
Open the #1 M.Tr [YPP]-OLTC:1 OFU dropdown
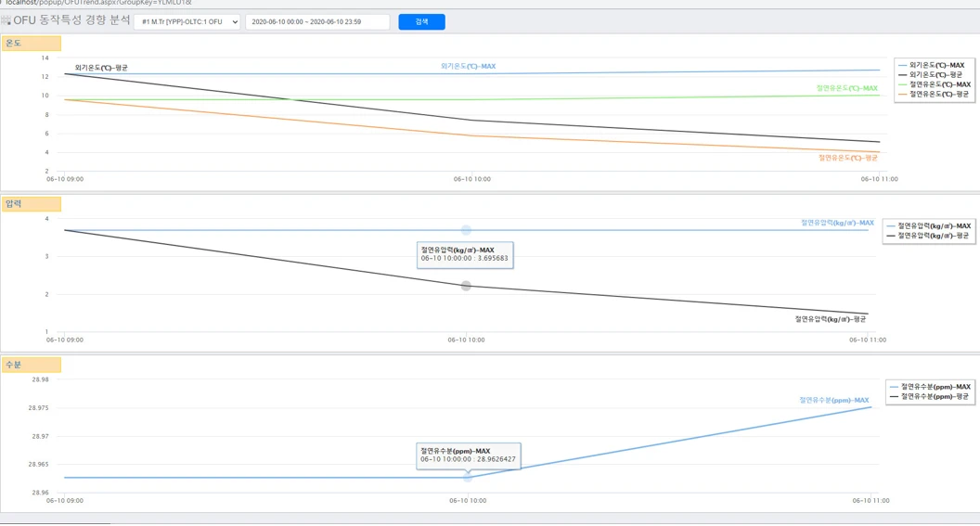coord(187,22)
